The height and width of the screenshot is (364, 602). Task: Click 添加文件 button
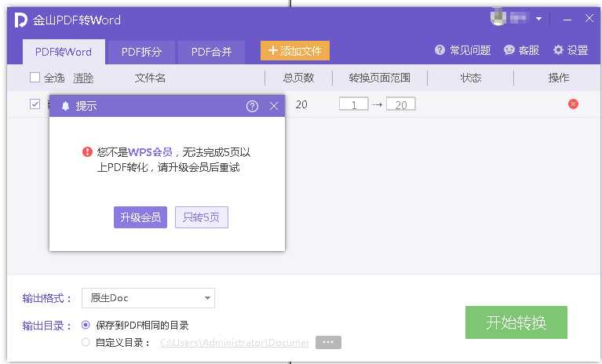point(295,51)
